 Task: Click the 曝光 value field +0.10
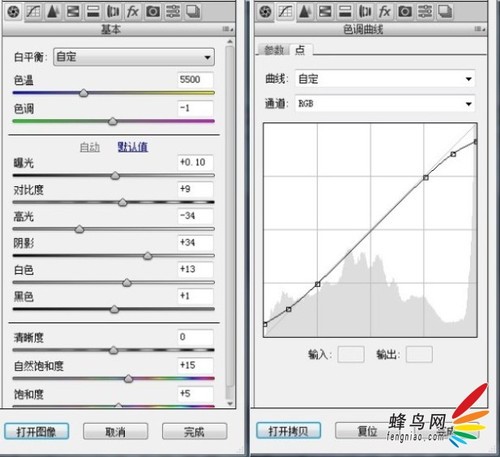195,163
